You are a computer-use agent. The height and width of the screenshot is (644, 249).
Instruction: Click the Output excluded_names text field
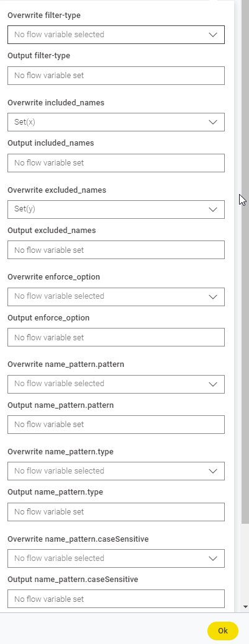click(116, 250)
